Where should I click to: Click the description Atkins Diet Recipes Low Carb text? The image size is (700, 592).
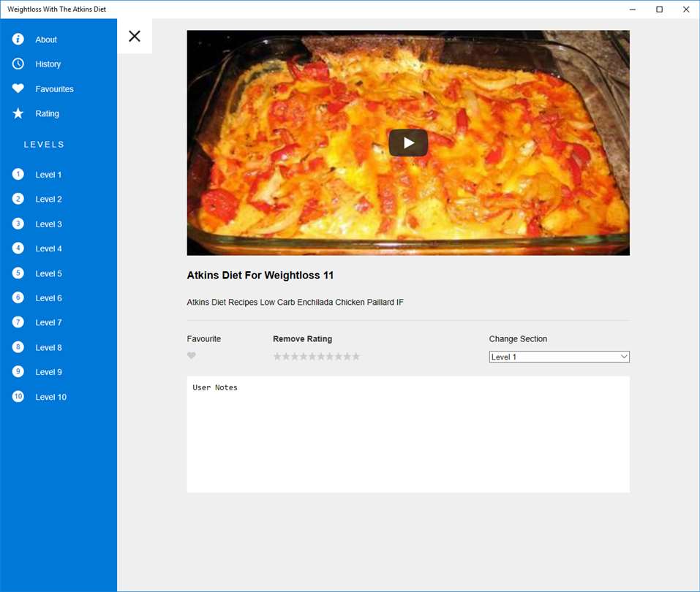click(x=295, y=302)
